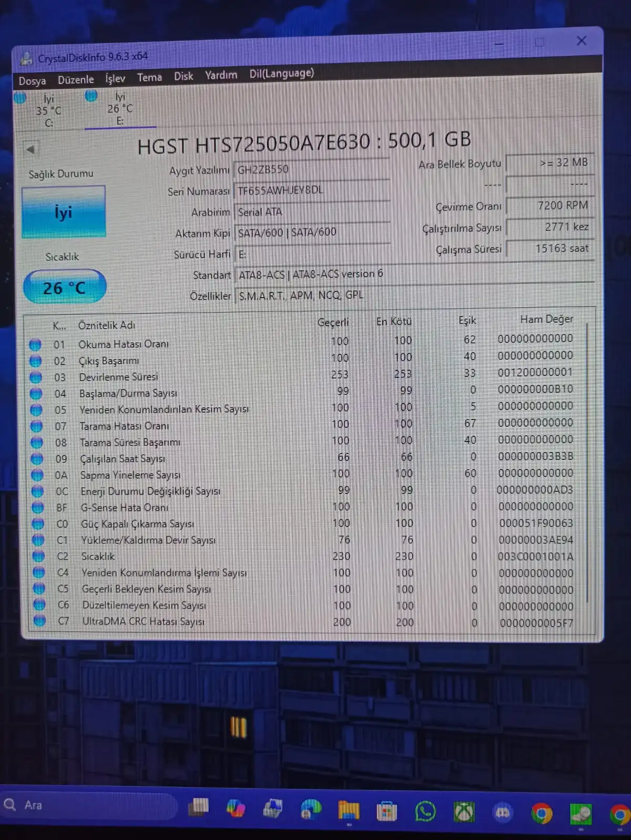
Task: Click the status dot for UltraDMA CRC Hatası Sayısı
Action: click(39, 621)
